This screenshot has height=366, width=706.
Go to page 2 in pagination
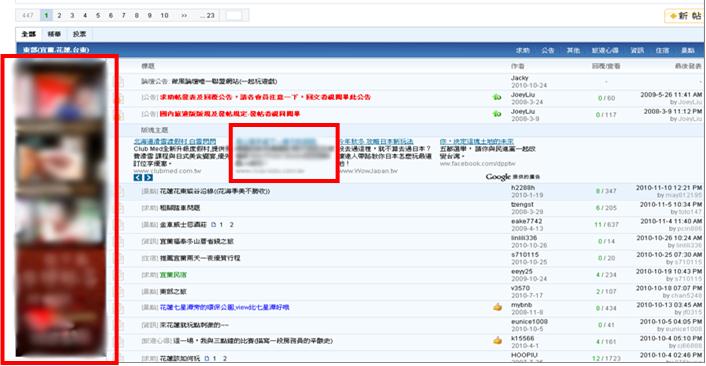59,15
